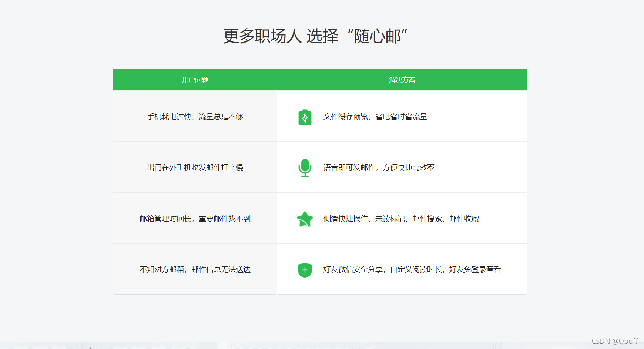
Task: Click the green shield plus icon
Action: click(x=305, y=270)
